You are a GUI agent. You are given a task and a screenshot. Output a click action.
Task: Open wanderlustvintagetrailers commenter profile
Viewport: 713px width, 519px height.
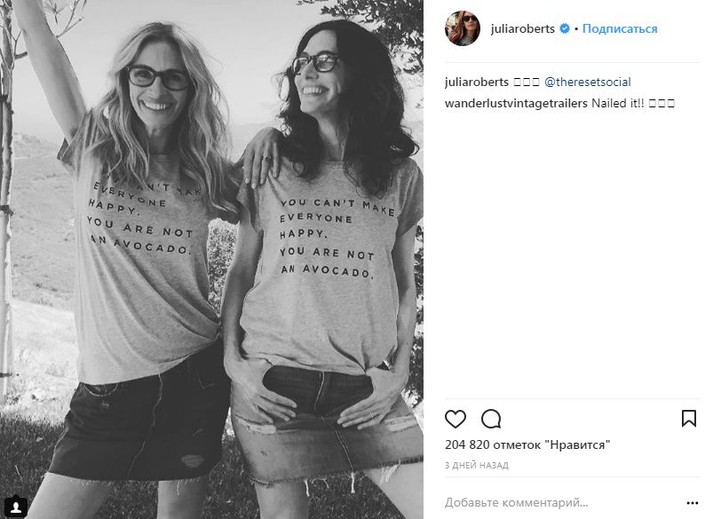click(x=516, y=103)
